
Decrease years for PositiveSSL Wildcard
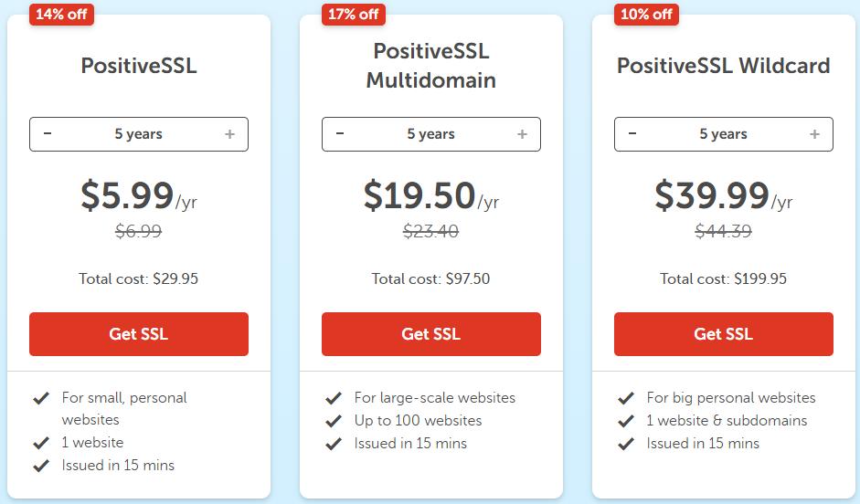[x=632, y=134]
